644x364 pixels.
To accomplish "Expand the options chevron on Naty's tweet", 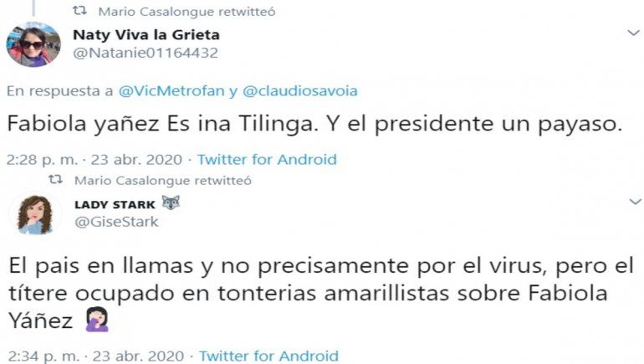I will click(x=634, y=32).
